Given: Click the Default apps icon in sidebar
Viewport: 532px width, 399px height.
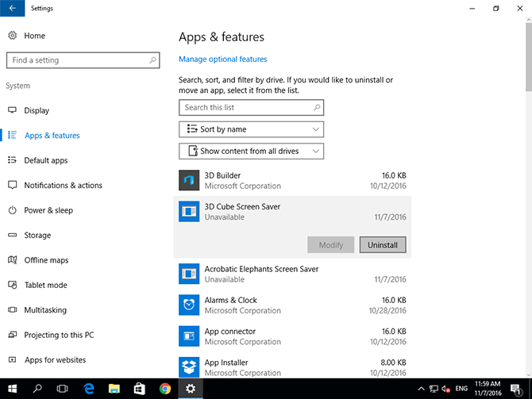Looking at the screenshot, I should pos(12,160).
